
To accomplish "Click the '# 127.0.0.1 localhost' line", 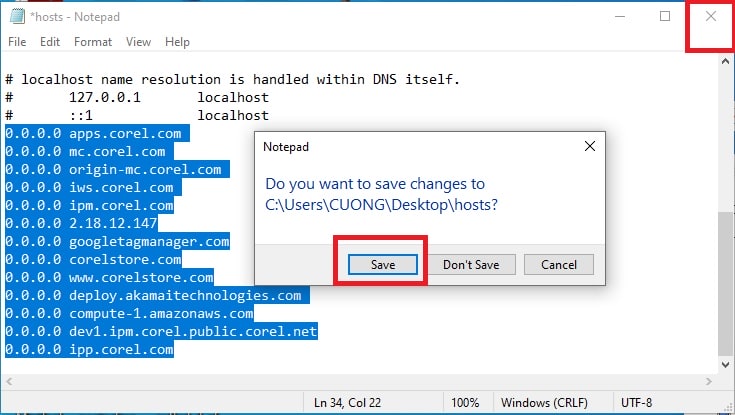I will point(137,97).
